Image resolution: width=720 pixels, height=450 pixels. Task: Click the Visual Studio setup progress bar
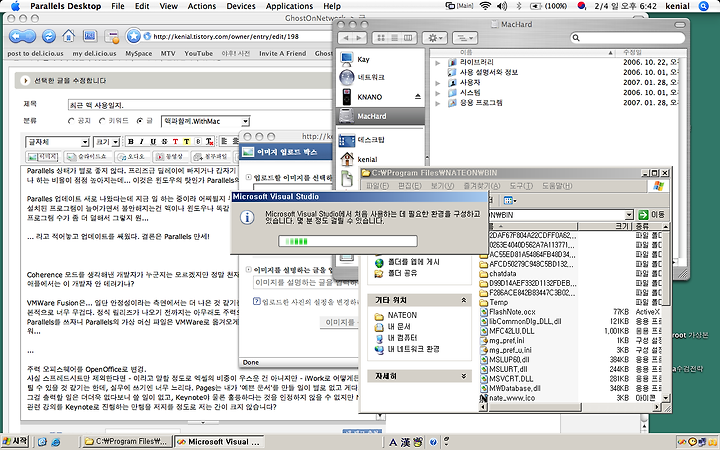348,241
